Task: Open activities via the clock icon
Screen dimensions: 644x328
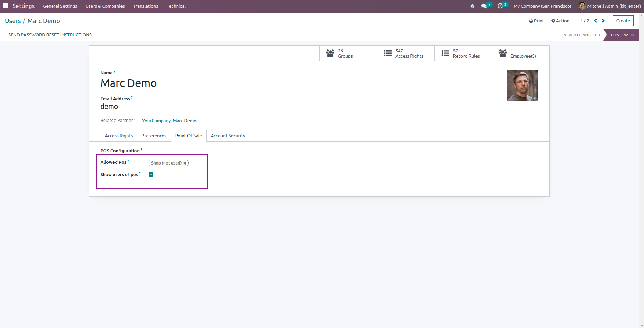Action: (500, 6)
